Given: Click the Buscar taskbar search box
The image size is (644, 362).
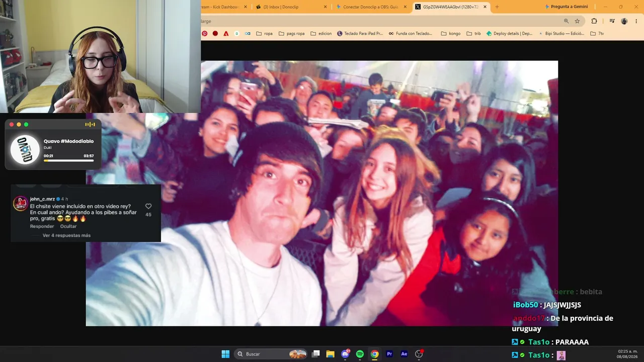Looking at the screenshot, I should 271,354.
